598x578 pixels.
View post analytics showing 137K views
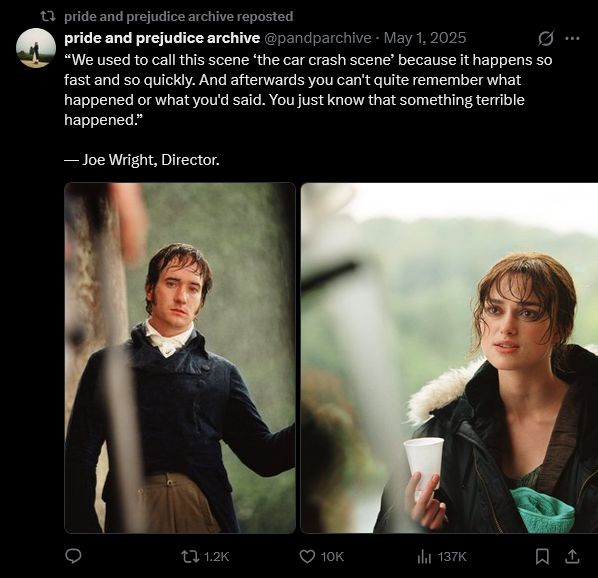(424, 557)
